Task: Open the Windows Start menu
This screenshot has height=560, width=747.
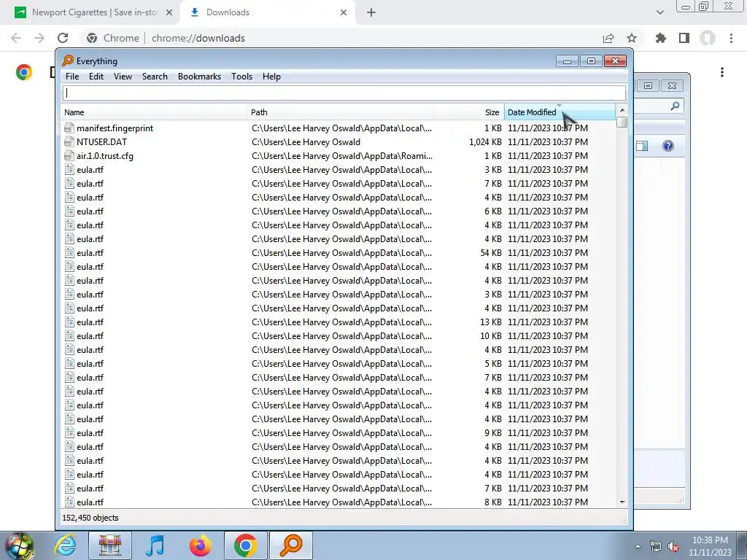Action: [x=19, y=545]
